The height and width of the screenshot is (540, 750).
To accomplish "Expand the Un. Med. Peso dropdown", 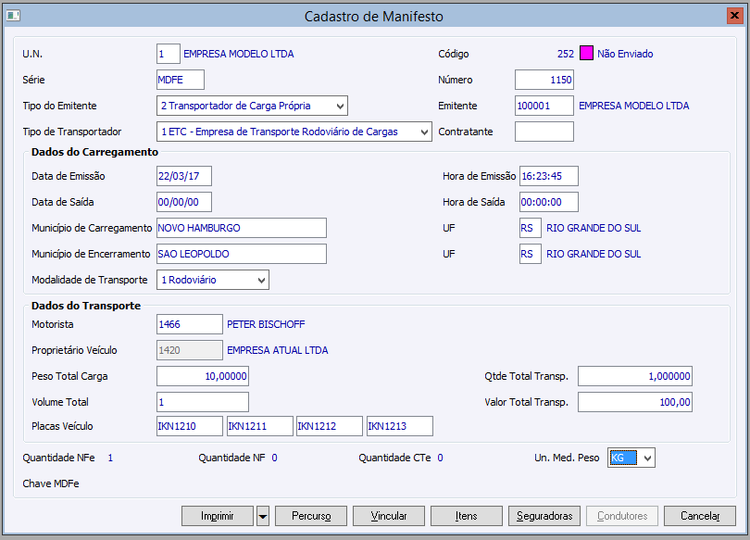I will point(647,458).
